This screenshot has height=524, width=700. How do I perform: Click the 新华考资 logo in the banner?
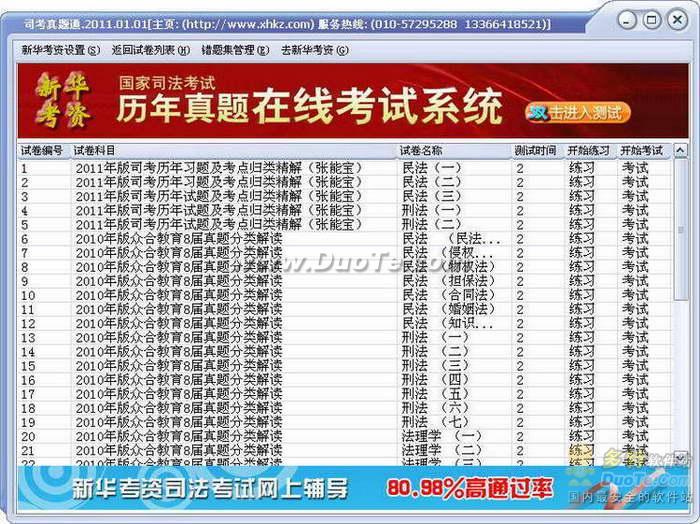point(63,100)
